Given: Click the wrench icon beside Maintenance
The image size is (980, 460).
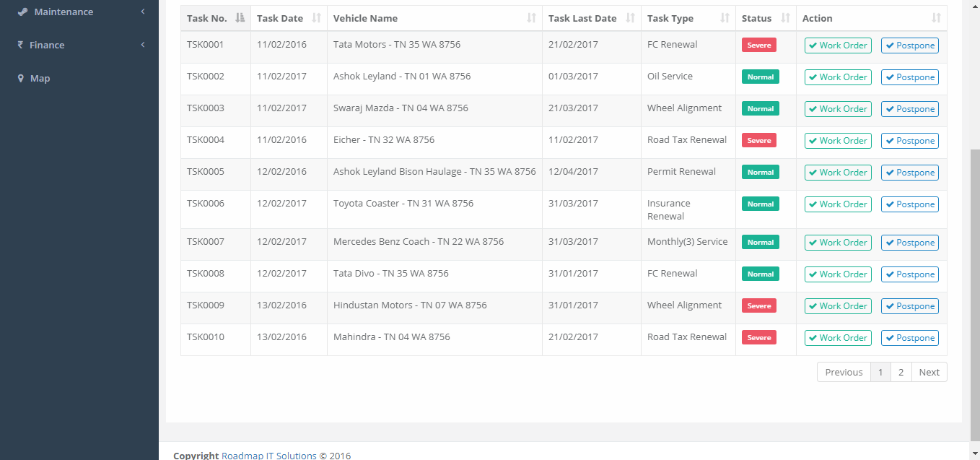Looking at the screenshot, I should tap(22, 12).
